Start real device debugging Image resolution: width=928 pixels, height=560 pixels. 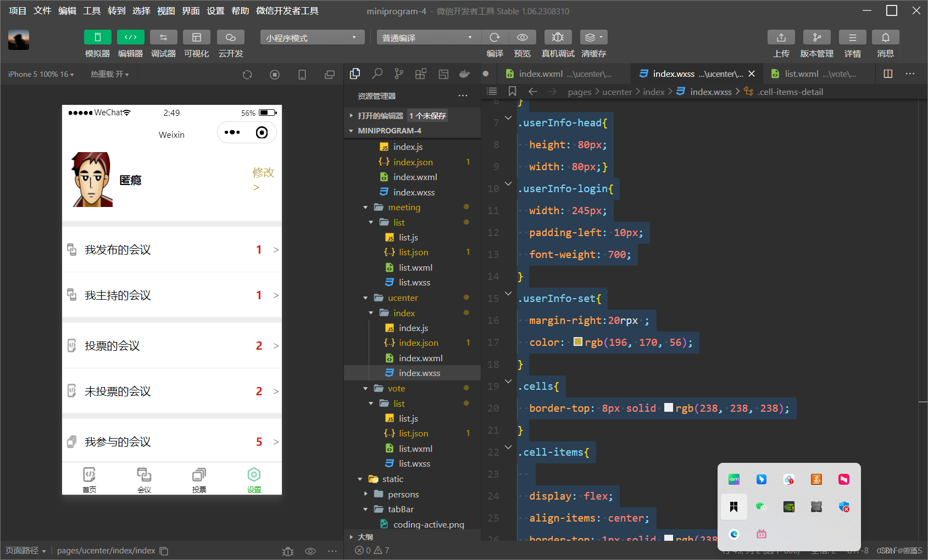click(558, 37)
